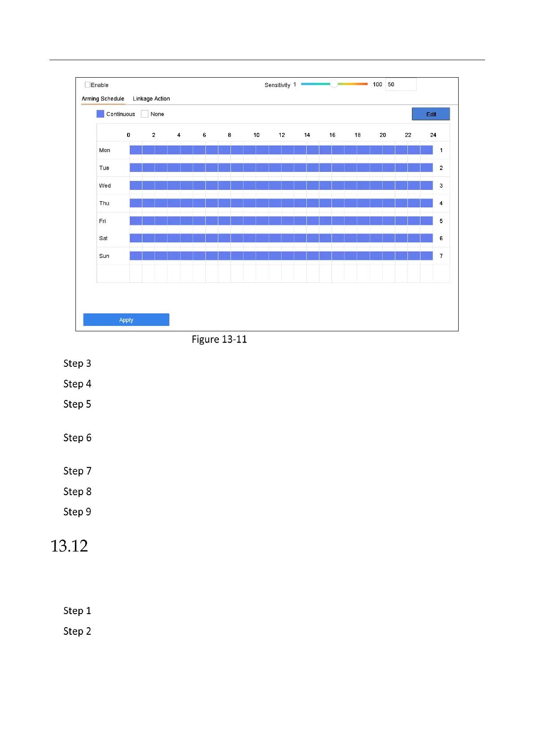535x756 pixels.
Task: Enable the Enable checkbox
Action: coord(88,85)
